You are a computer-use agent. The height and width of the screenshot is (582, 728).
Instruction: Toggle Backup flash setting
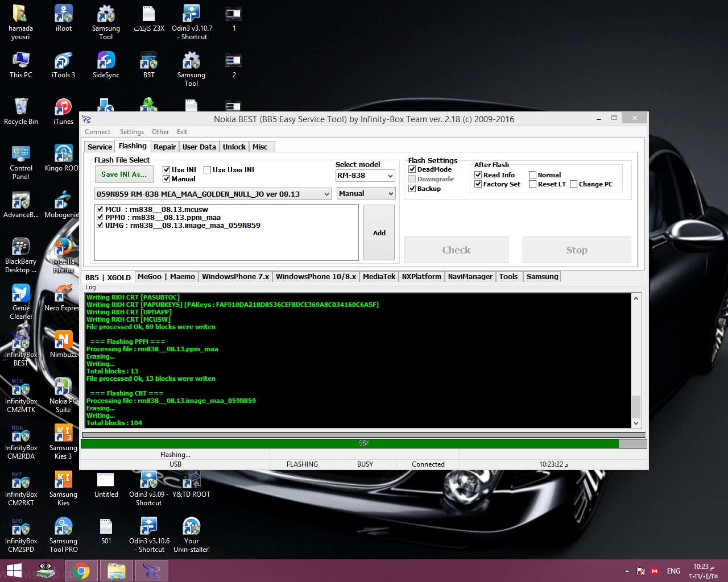coord(412,188)
